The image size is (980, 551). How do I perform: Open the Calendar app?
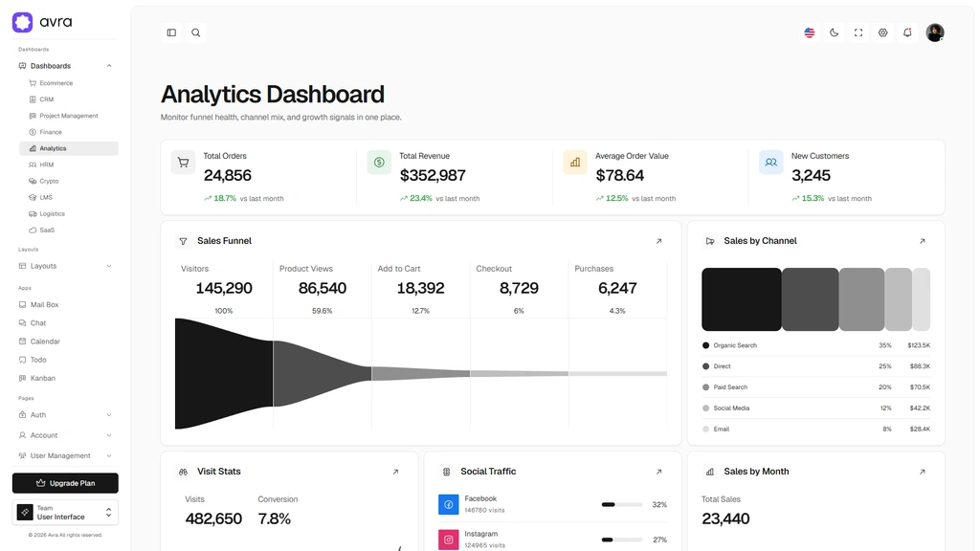(65, 342)
